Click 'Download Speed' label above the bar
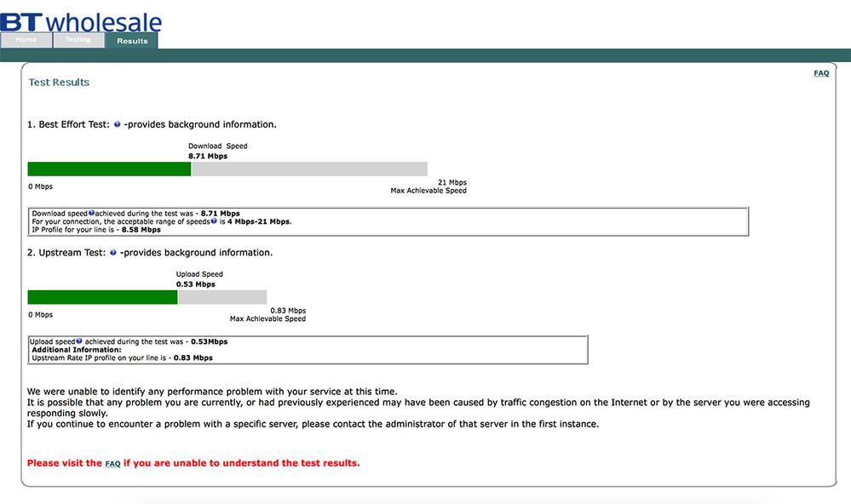 tap(217, 146)
